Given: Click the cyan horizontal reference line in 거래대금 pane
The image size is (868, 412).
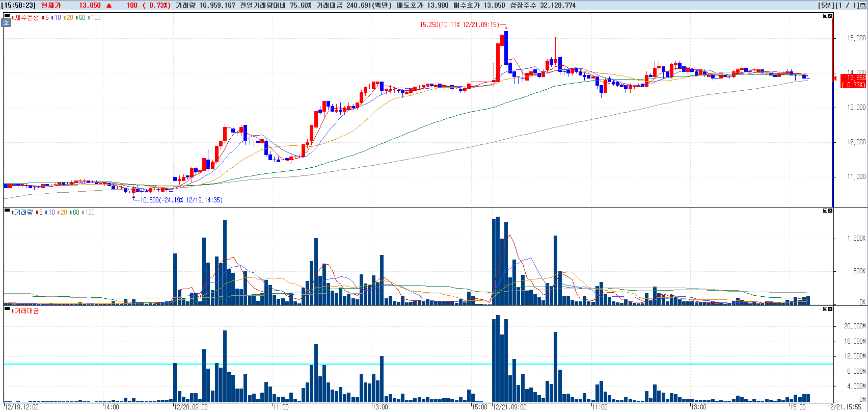Looking at the screenshot, I should 418,364.
